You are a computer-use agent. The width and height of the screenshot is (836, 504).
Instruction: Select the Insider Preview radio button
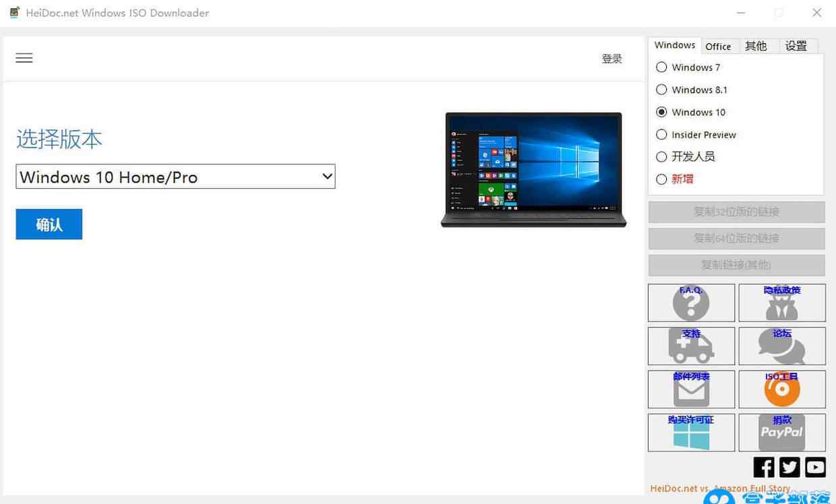point(661,135)
